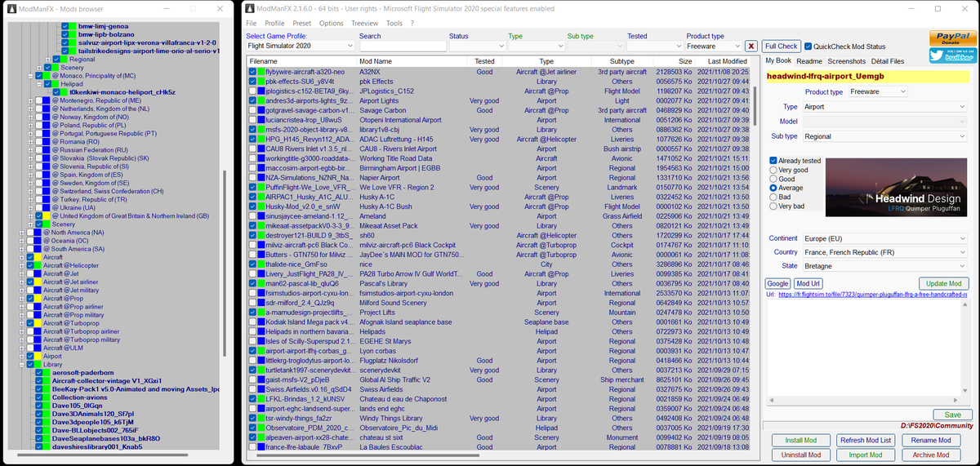Uncheck the flybywire-aircraft-a320-neo mod checkbox
Screen dimensions: 980x466
tap(252, 72)
